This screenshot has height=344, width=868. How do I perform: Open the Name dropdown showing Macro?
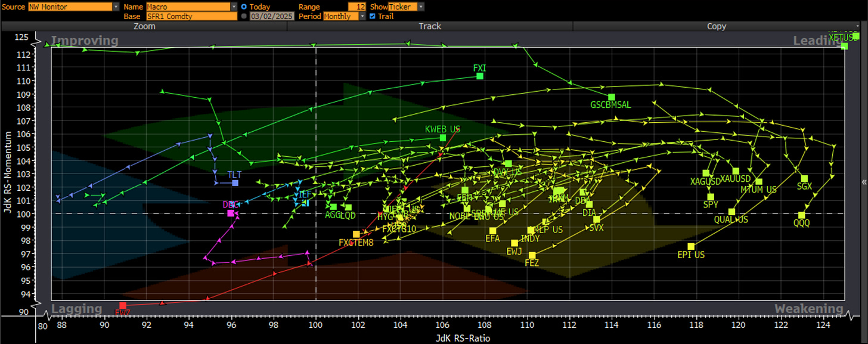[x=192, y=7]
